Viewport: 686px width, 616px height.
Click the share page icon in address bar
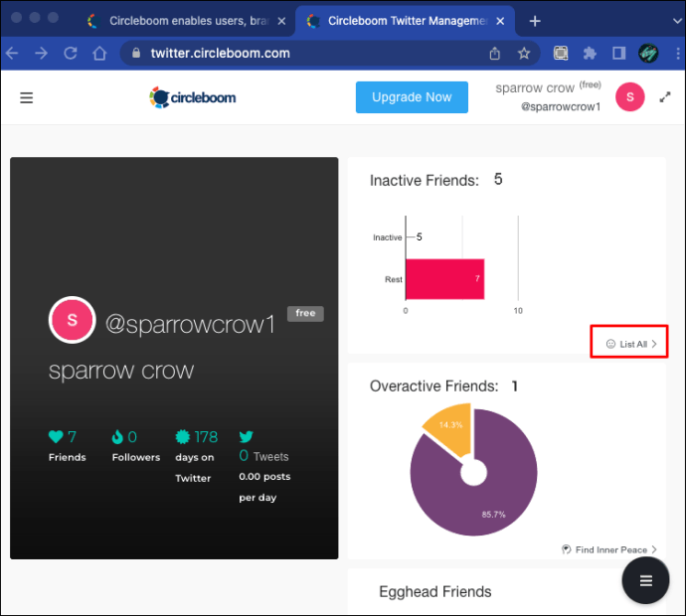(494, 54)
